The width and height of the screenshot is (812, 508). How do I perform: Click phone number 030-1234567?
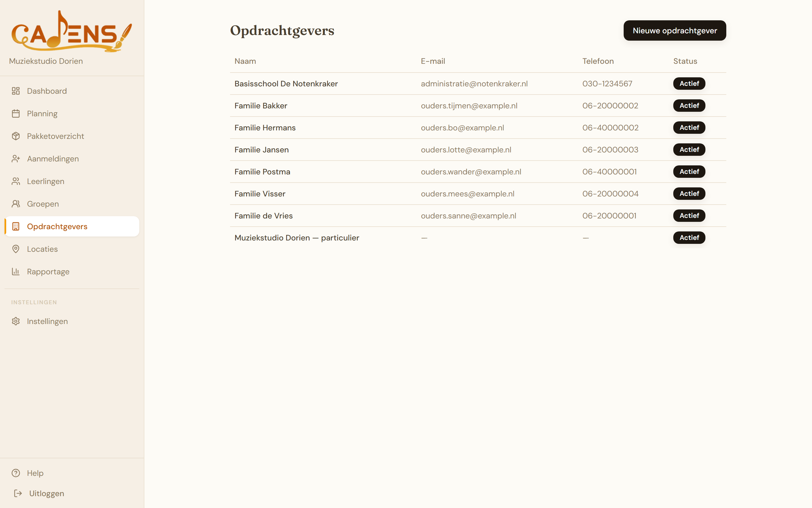pyautogui.click(x=607, y=84)
